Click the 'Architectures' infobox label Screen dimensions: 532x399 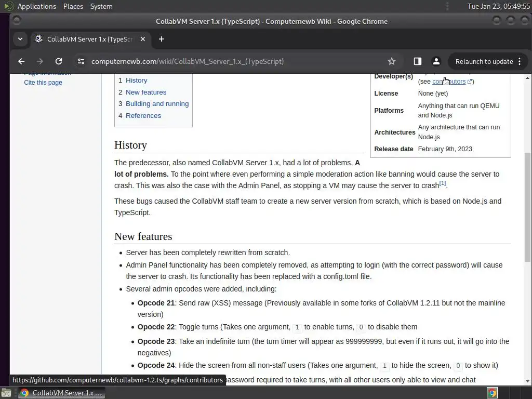pyautogui.click(x=395, y=132)
